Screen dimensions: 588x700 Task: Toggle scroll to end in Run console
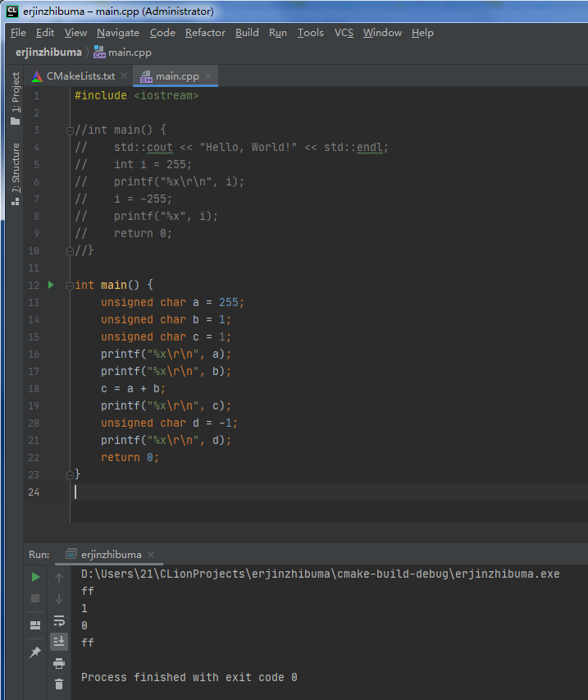59,641
